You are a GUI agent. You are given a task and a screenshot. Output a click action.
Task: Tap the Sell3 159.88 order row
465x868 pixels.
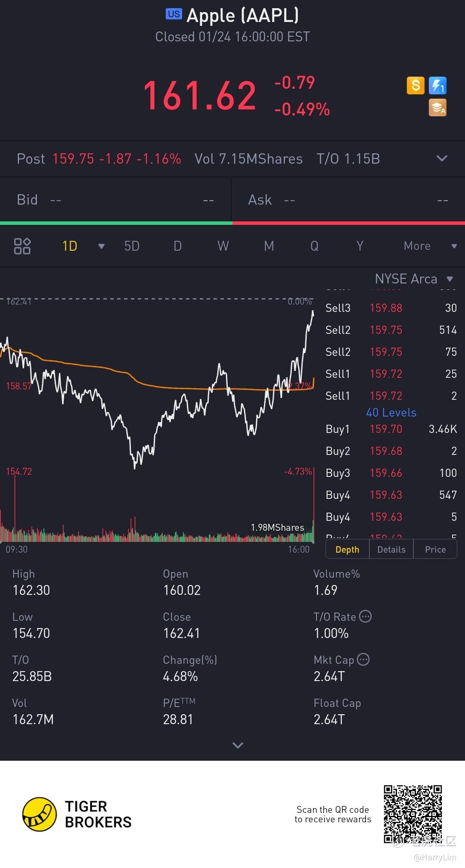coord(391,308)
